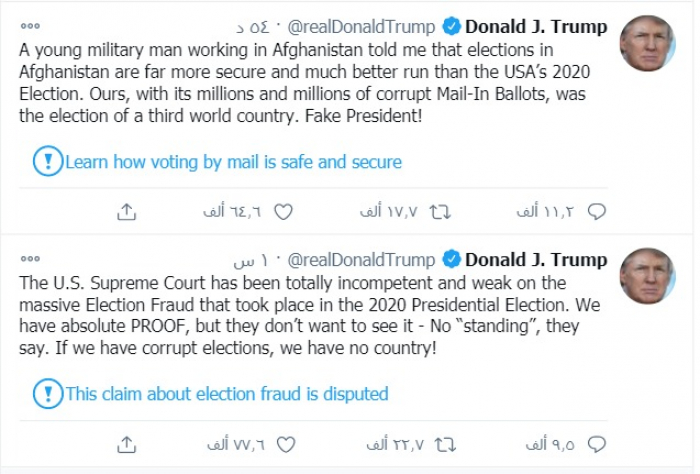Screen dimensions: 700x474
Task: Open more options on the first tweet
Action: click(29, 26)
